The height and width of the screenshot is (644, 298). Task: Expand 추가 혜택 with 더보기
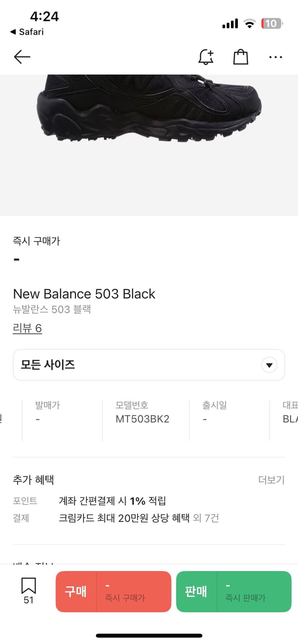272,480
